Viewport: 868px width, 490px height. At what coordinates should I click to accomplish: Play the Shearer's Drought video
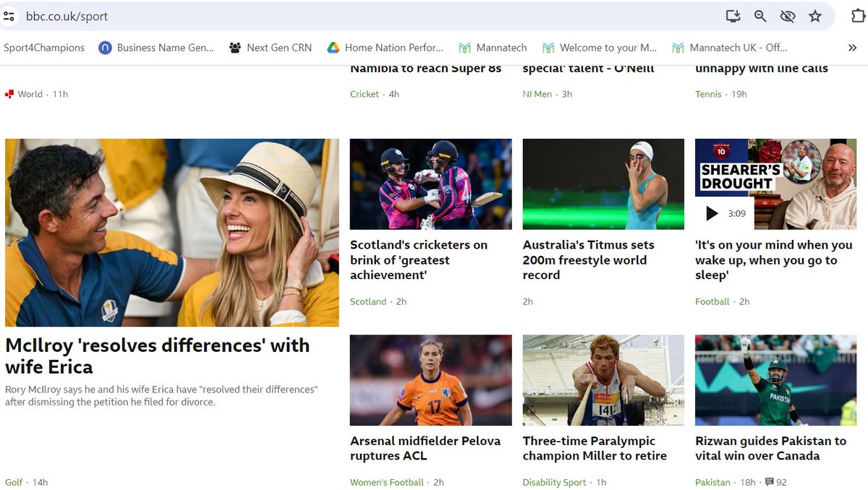coord(712,213)
